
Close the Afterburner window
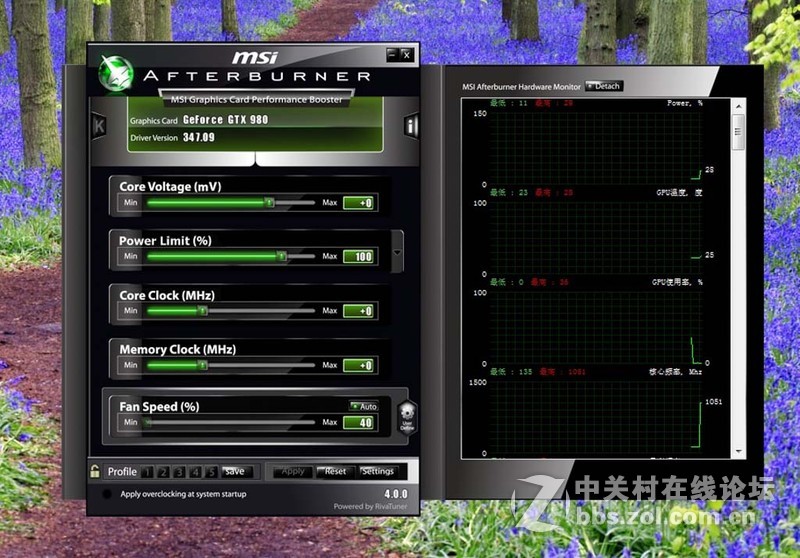407,55
